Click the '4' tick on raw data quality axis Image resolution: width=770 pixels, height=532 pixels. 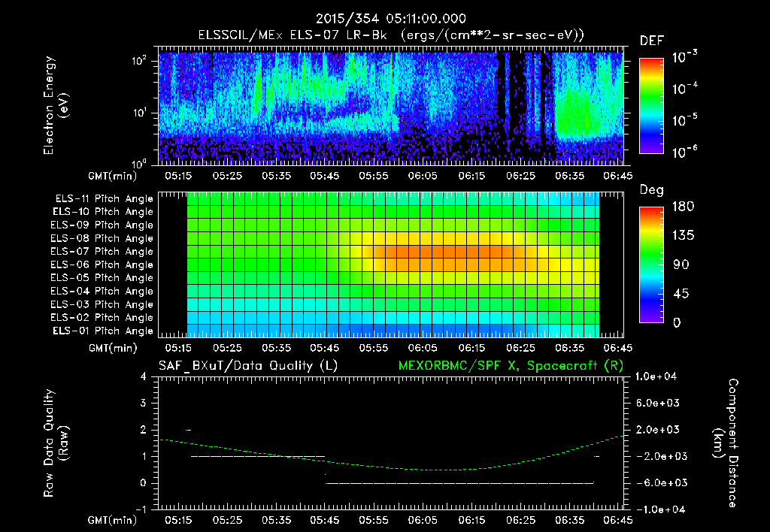[143, 376]
